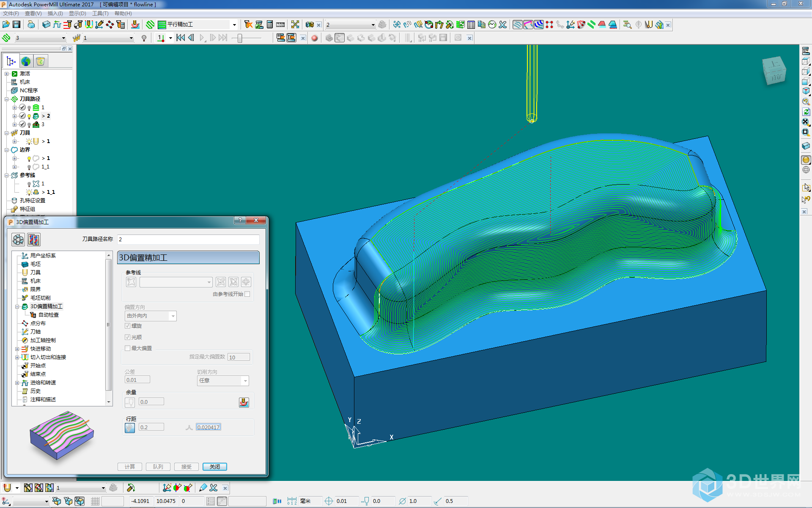The image size is (812, 508).
Task: Open the 平行精加工 strategy dropdown
Action: coord(234,25)
